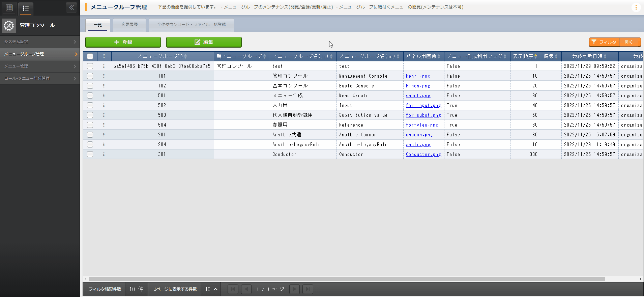
Task: Open the kanri.png image link
Action: coord(418,76)
